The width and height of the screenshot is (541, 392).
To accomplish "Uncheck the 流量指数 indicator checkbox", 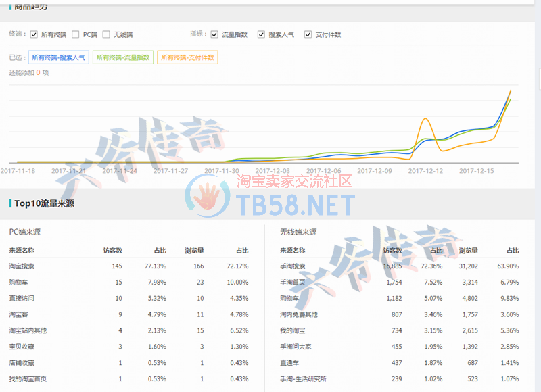I will point(214,34).
